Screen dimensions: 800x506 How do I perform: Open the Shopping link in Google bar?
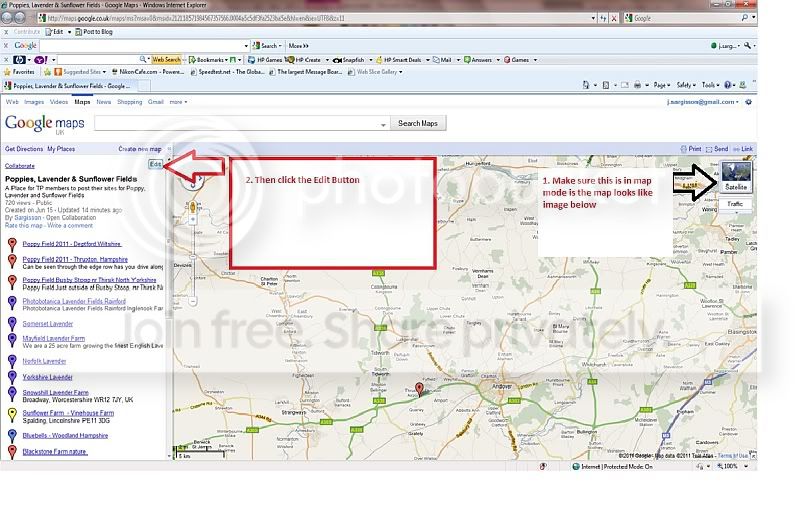(x=130, y=102)
